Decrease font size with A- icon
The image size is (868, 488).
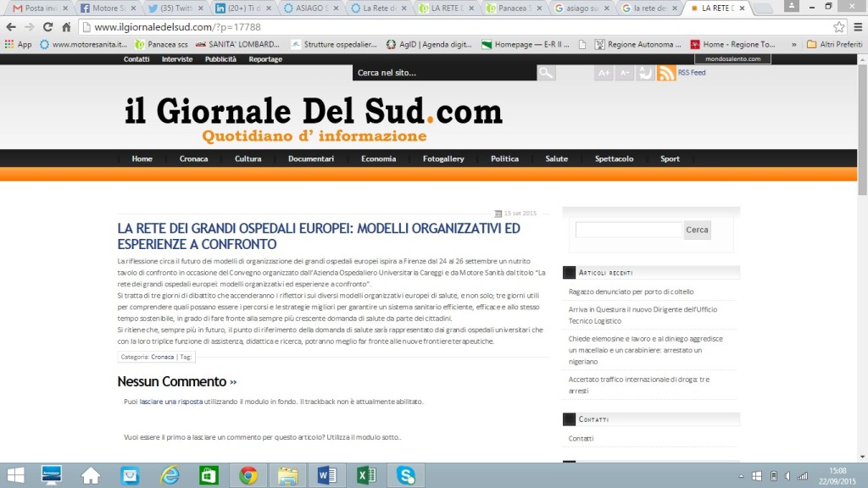pyautogui.click(x=625, y=73)
